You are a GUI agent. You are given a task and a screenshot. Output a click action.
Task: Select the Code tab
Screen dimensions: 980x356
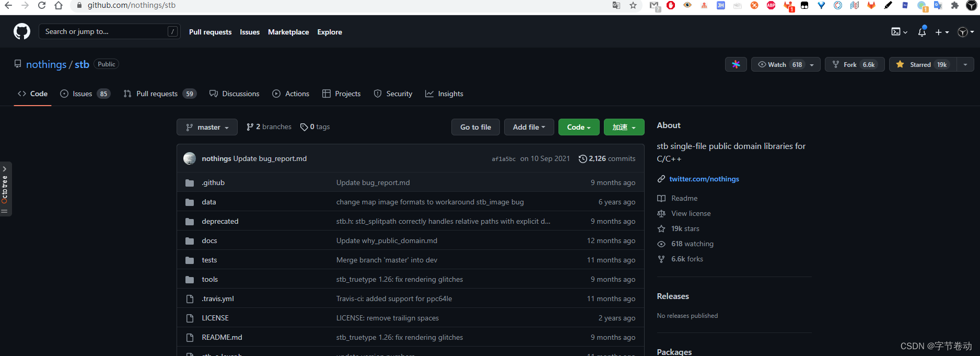click(x=32, y=94)
